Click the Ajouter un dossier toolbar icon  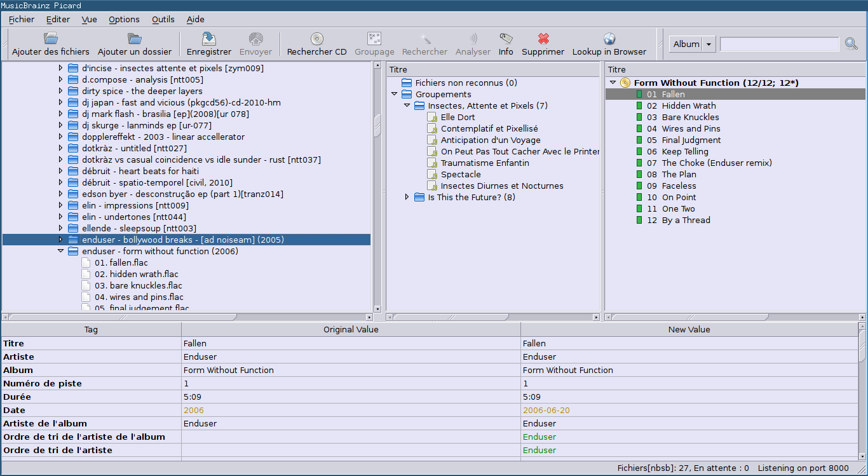pyautogui.click(x=135, y=39)
